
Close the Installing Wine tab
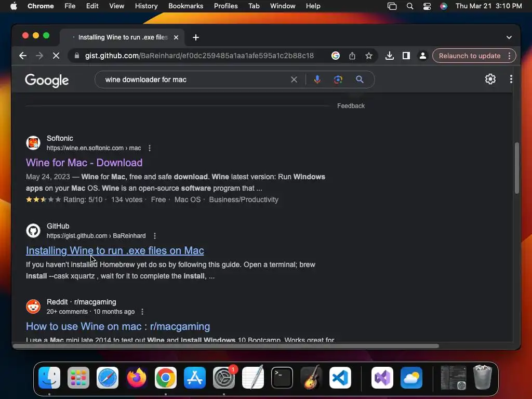click(x=176, y=37)
